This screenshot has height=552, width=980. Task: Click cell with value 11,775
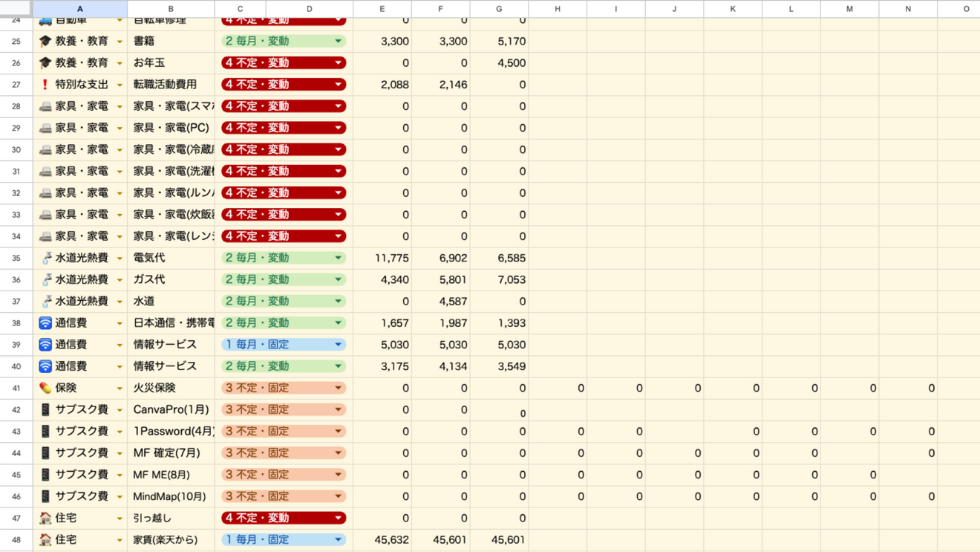(x=382, y=258)
